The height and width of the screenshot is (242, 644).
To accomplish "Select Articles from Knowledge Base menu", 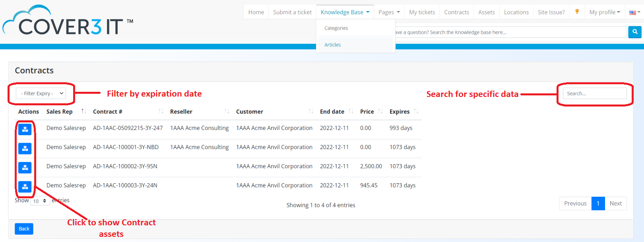I will pyautogui.click(x=333, y=45).
